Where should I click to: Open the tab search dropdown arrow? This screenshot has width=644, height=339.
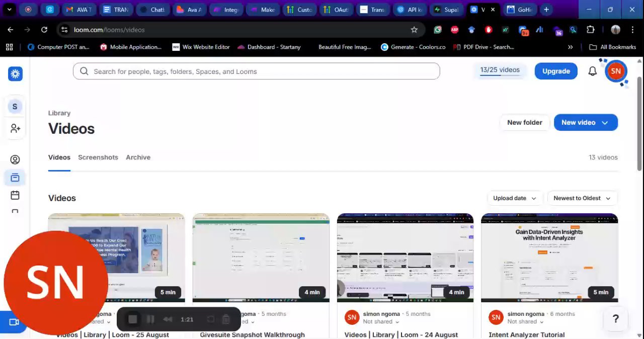(9, 10)
